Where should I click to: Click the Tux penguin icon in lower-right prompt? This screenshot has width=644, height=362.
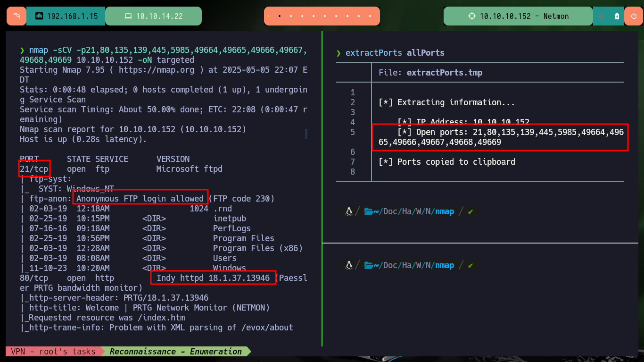349,265
